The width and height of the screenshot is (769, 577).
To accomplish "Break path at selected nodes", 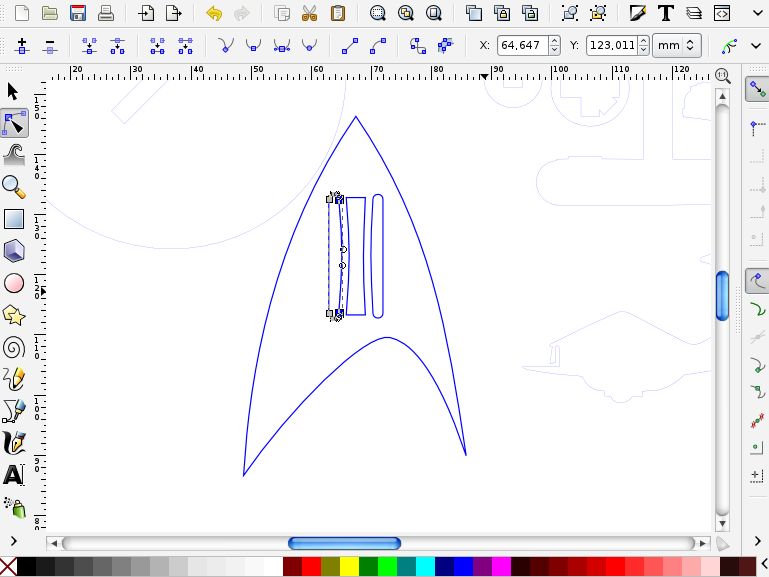I will point(117,46).
